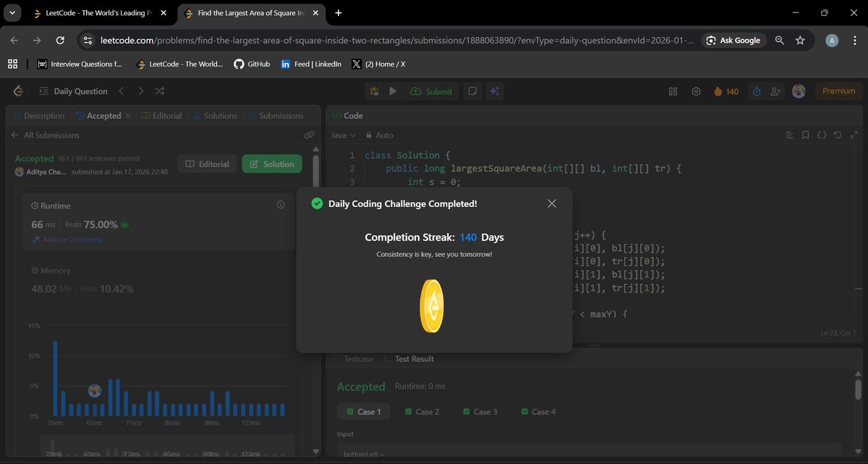
Task: Go to the next question arrow
Action: (x=140, y=91)
